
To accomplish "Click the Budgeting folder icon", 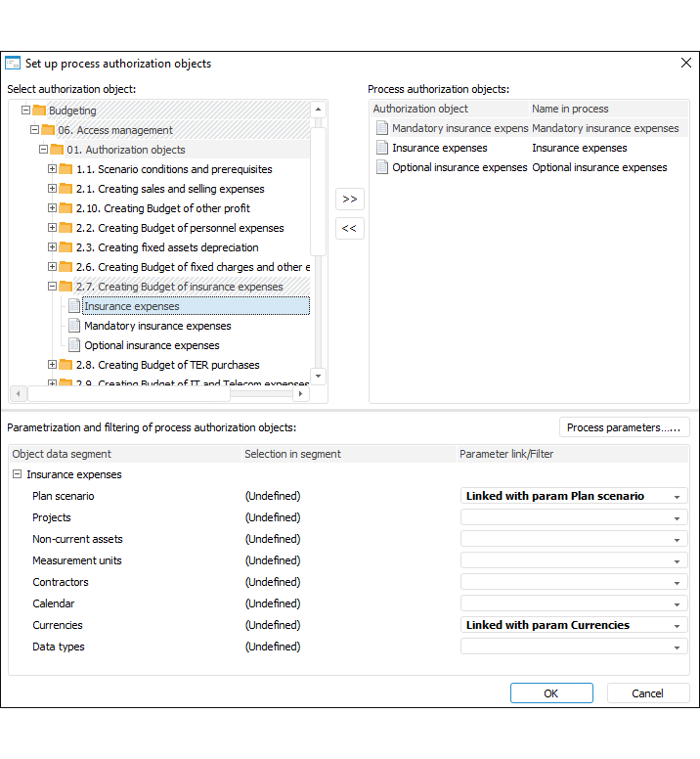I will (39, 111).
